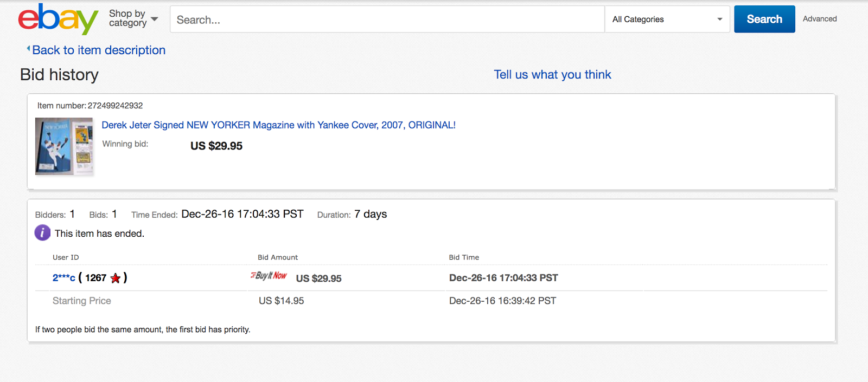The width and height of the screenshot is (868, 382).
Task: Click the starting price US $14.95 value
Action: [281, 301]
